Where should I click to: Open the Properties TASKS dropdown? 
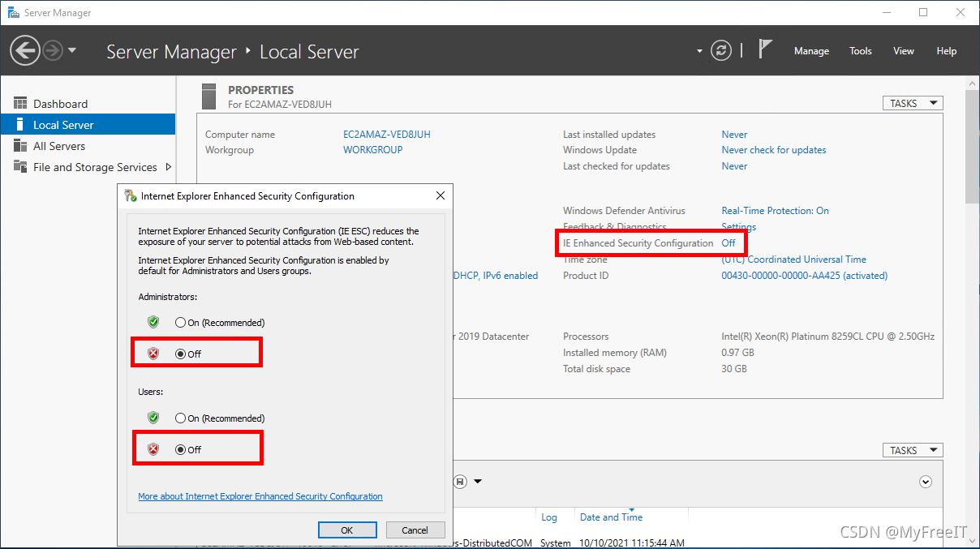[913, 103]
